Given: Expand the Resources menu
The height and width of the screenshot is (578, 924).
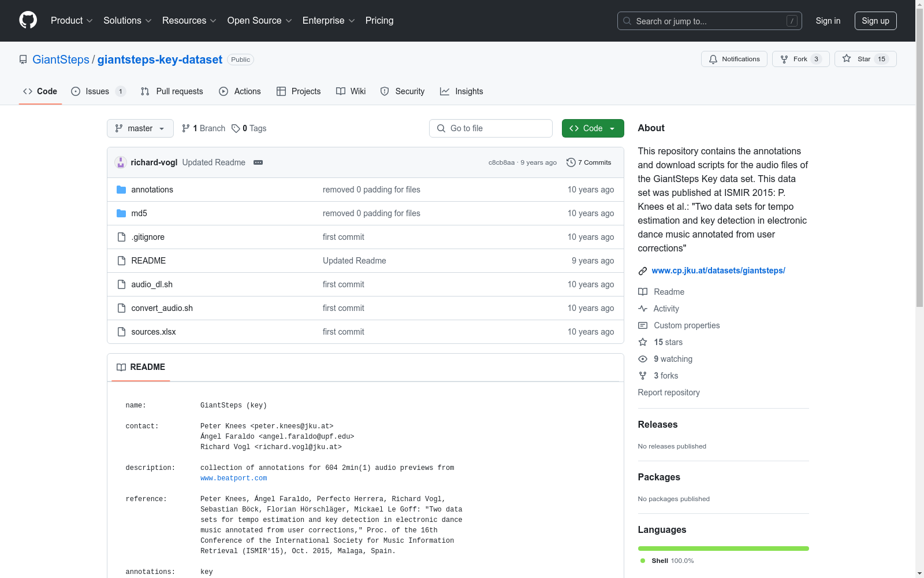Looking at the screenshot, I should click(x=189, y=20).
